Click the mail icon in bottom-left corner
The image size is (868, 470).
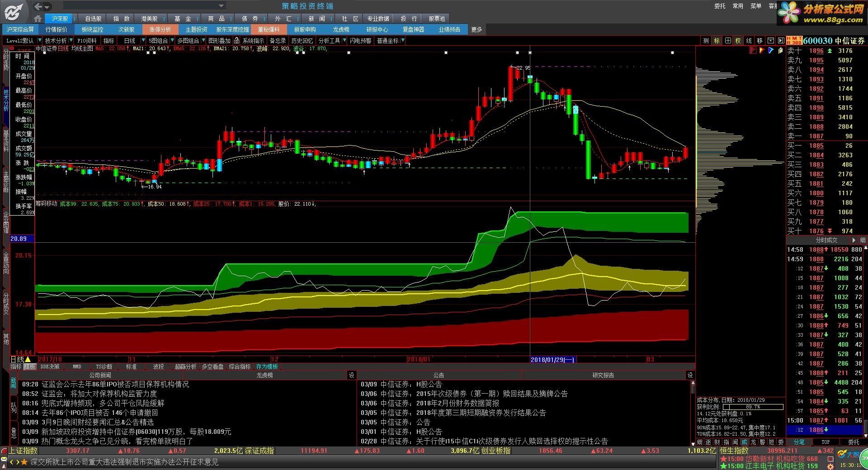(x=4, y=460)
